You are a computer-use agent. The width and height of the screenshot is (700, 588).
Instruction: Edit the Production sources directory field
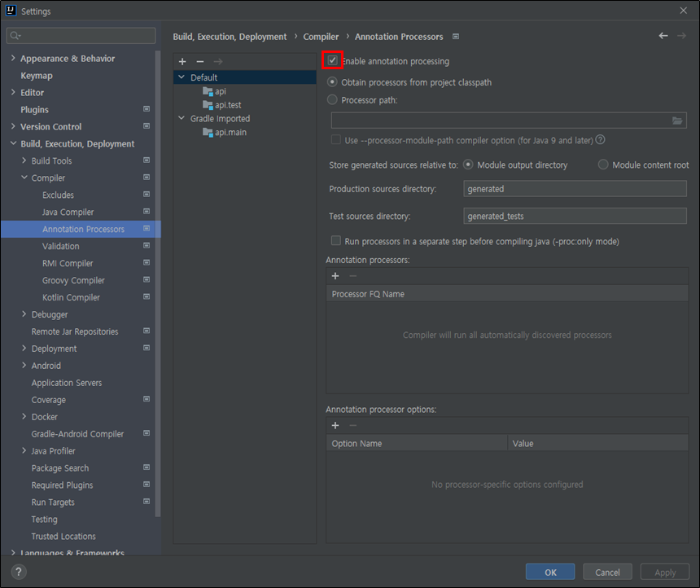coord(575,189)
